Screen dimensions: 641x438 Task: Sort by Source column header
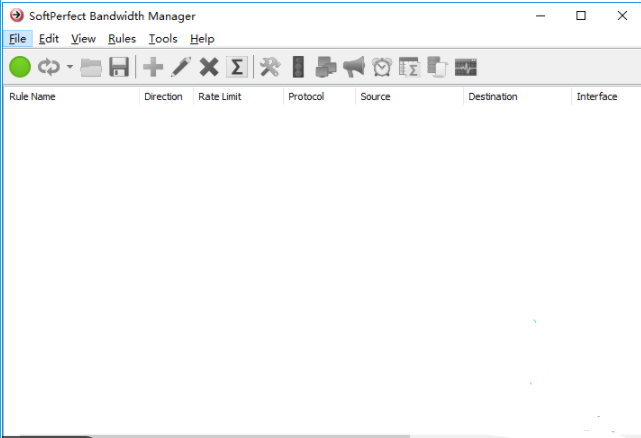click(x=410, y=97)
